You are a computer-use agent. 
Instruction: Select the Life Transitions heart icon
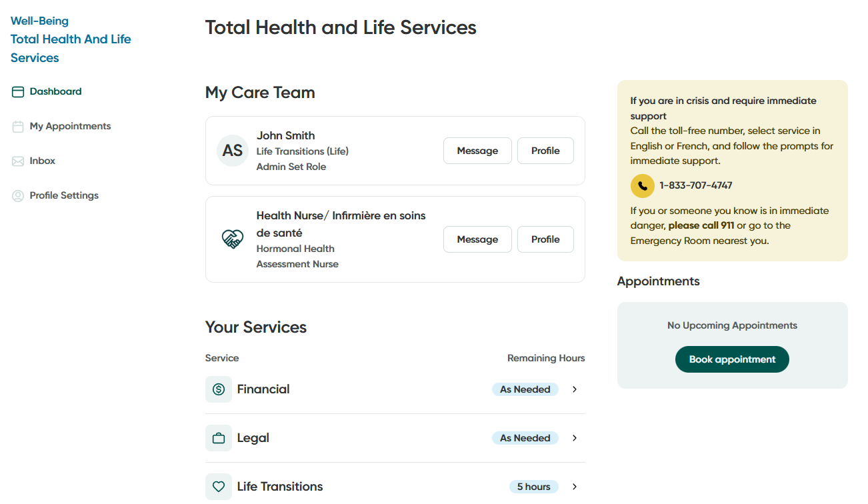coord(219,486)
